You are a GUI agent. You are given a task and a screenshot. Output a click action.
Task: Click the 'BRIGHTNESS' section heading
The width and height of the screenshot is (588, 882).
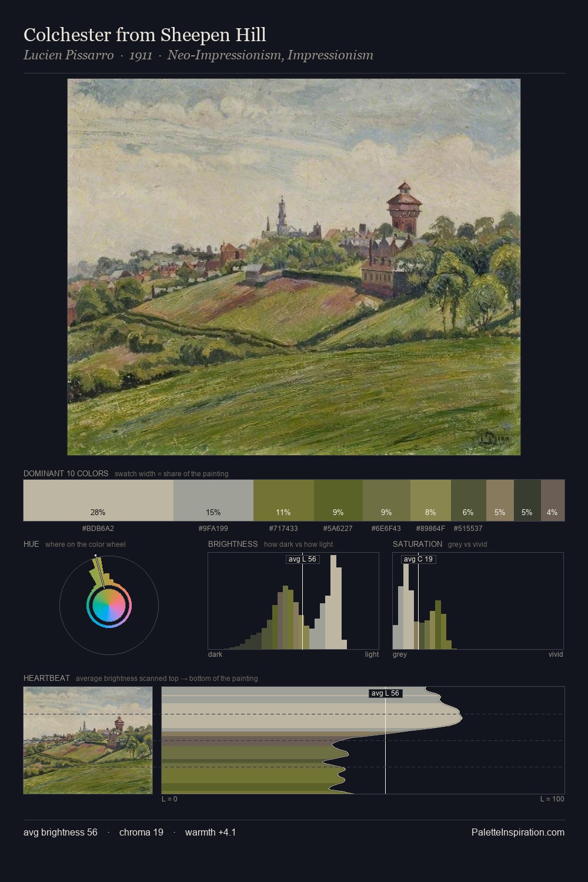(233, 544)
